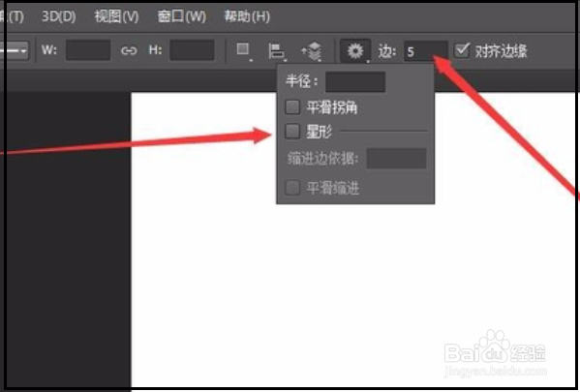
Task: Open the path operations icon
Action: coord(244,51)
